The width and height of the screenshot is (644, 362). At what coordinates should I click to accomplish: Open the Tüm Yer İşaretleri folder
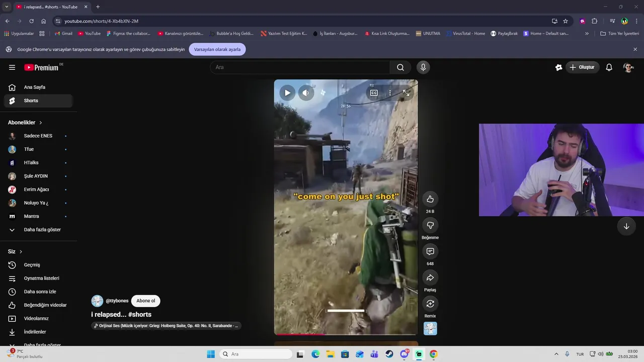click(x=619, y=34)
